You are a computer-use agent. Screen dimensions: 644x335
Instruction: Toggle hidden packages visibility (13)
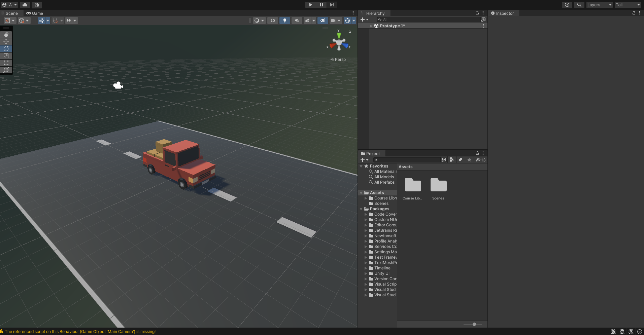tap(480, 160)
